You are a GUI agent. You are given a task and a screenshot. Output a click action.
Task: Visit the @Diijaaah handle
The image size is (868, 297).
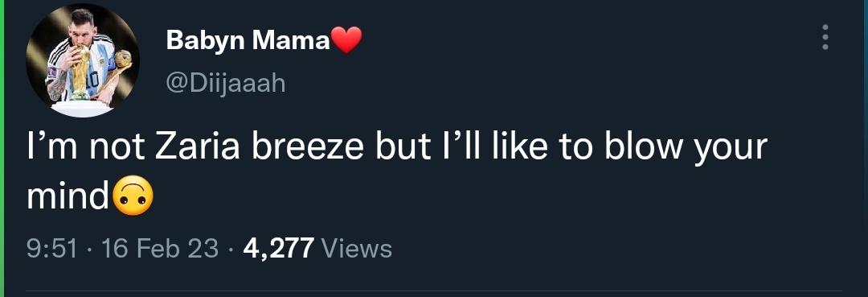coord(226,84)
